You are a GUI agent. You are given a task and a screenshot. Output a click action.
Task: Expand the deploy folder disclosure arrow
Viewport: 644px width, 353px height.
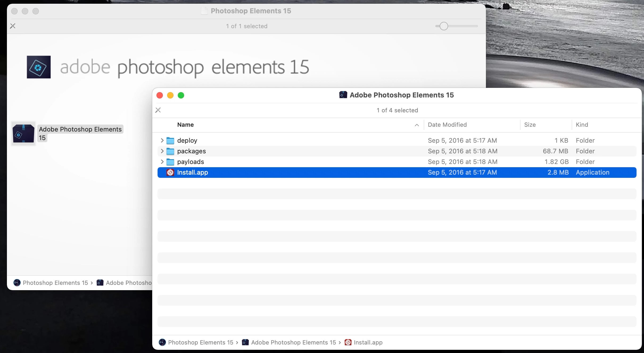pyautogui.click(x=162, y=141)
